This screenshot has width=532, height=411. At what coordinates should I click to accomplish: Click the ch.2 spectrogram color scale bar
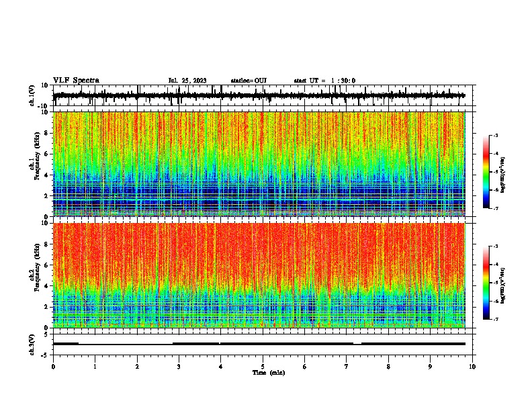click(x=486, y=283)
